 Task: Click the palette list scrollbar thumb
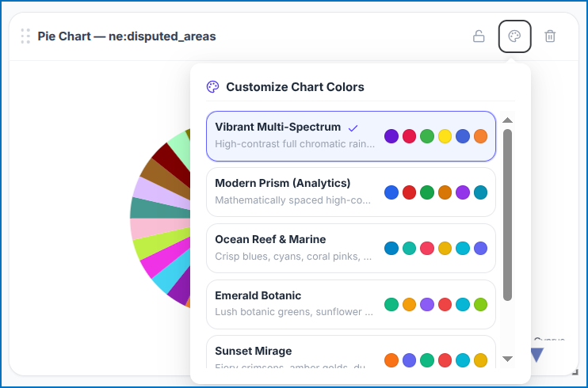(507, 215)
